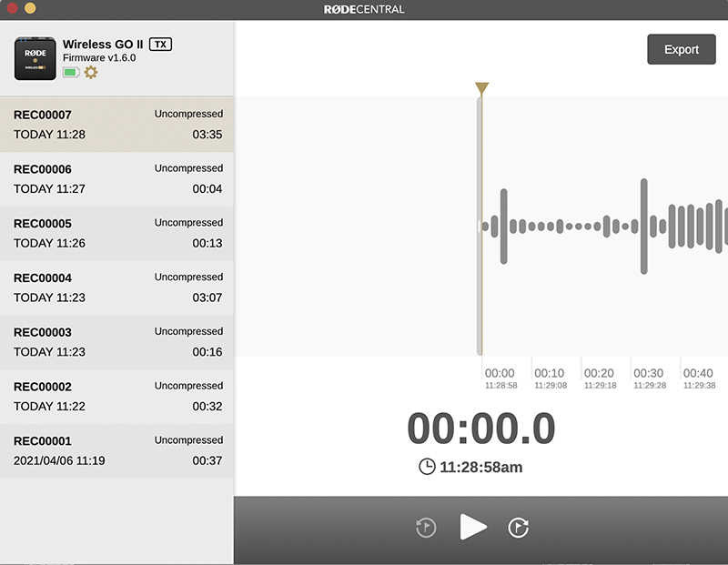Select recording REC00006

pos(117,179)
